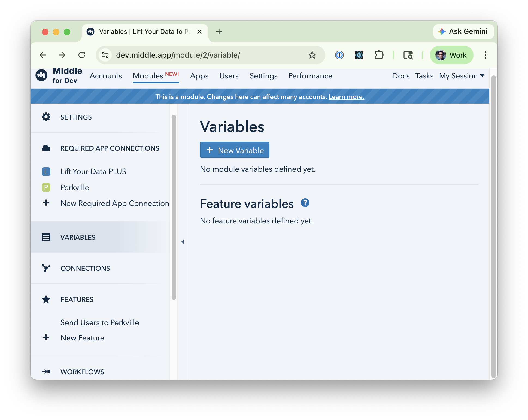The image size is (528, 420).
Task: Open the Performance navigation tab
Action: (310, 76)
